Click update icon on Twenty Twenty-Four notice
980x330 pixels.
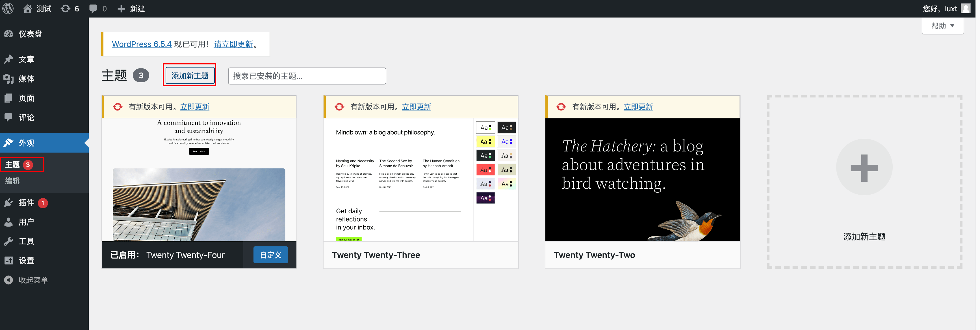pyautogui.click(x=118, y=107)
